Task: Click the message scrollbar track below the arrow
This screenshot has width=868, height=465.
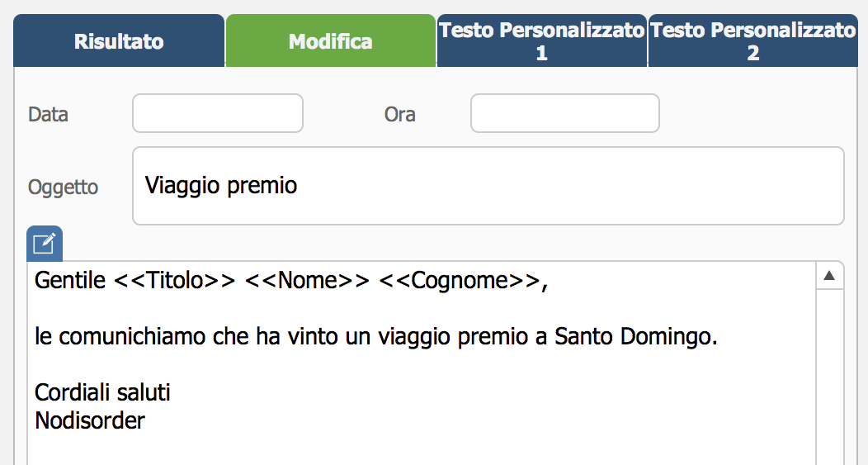Action: pos(829,377)
